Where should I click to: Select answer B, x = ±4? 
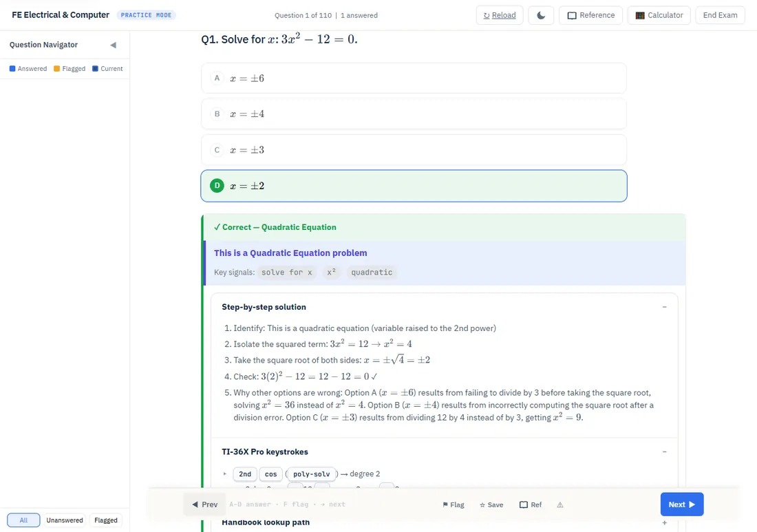[x=414, y=114]
